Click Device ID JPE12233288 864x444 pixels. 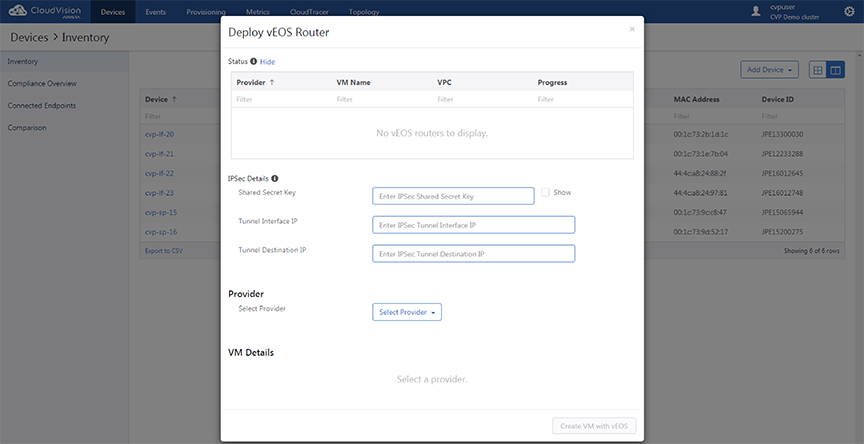pyautogui.click(x=782, y=154)
